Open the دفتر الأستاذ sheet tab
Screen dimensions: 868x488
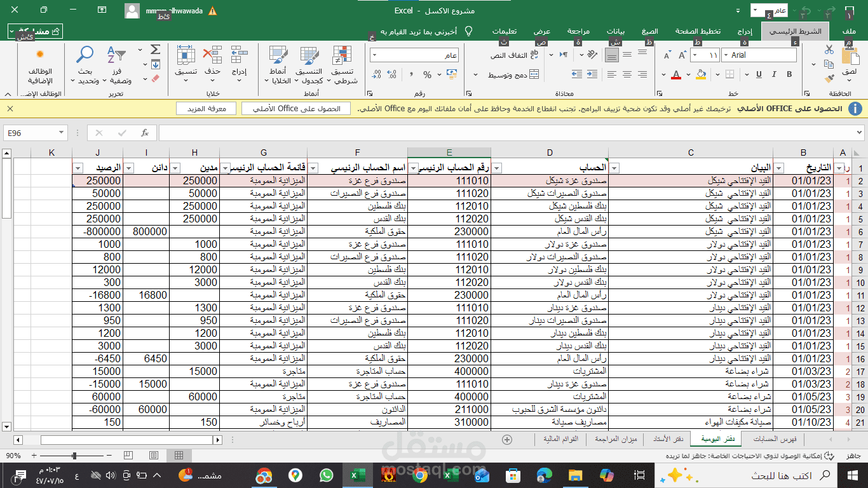(668, 439)
